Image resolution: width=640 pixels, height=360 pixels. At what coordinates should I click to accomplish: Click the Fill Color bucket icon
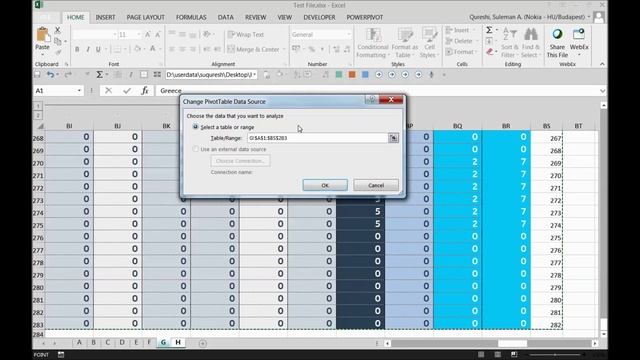pyautogui.click(x=138, y=49)
